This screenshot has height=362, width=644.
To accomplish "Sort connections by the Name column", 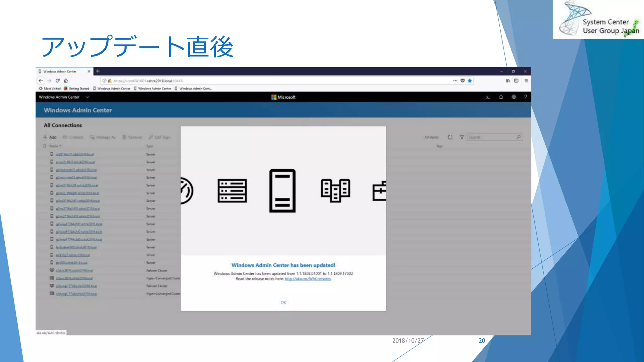I will [55, 146].
